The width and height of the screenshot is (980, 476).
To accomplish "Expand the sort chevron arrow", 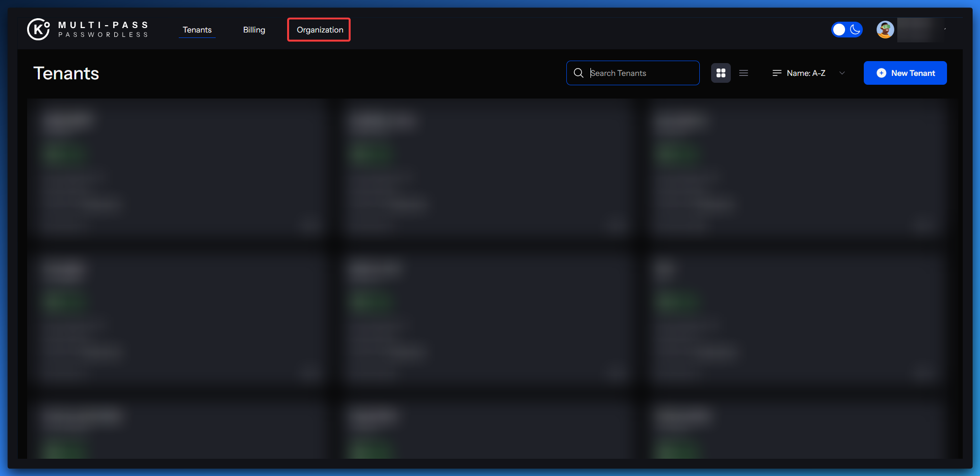I will coord(842,73).
